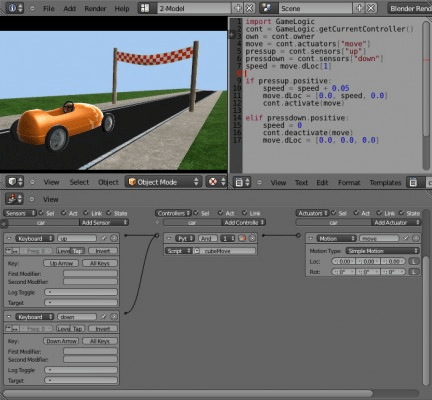Toggle Actuators State checkbox
Viewport: 432px width, 400px height.
point(402,213)
